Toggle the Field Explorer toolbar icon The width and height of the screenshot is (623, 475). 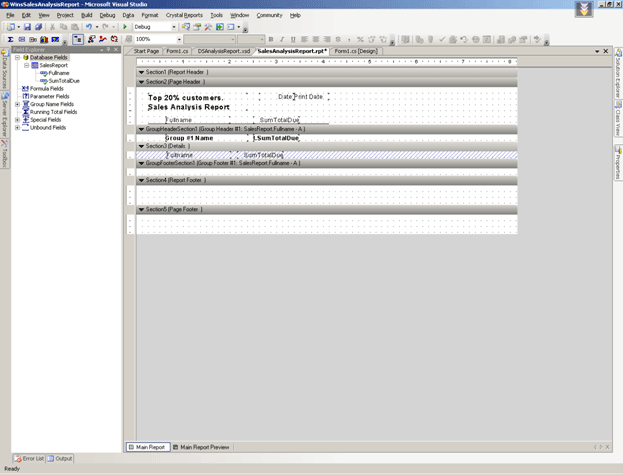pos(78,39)
